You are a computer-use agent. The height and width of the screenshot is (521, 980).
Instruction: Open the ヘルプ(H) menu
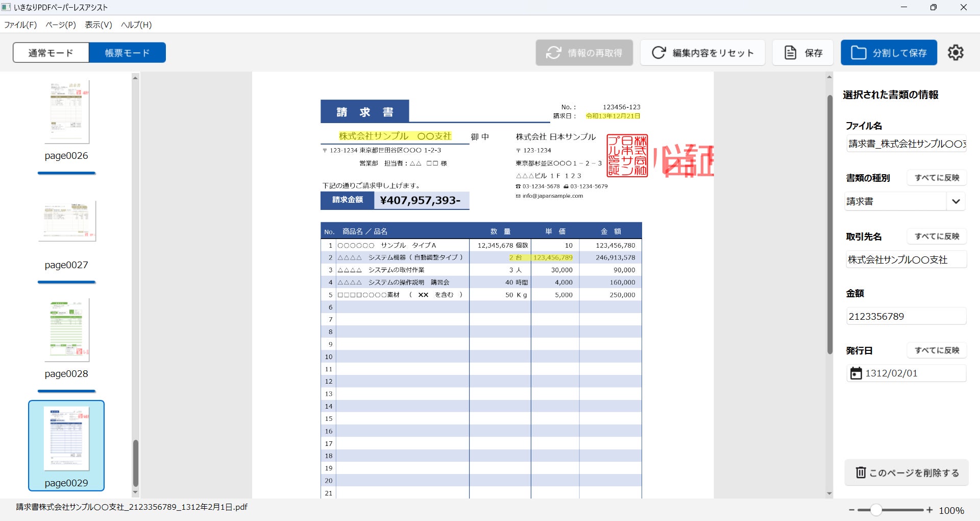(136, 25)
